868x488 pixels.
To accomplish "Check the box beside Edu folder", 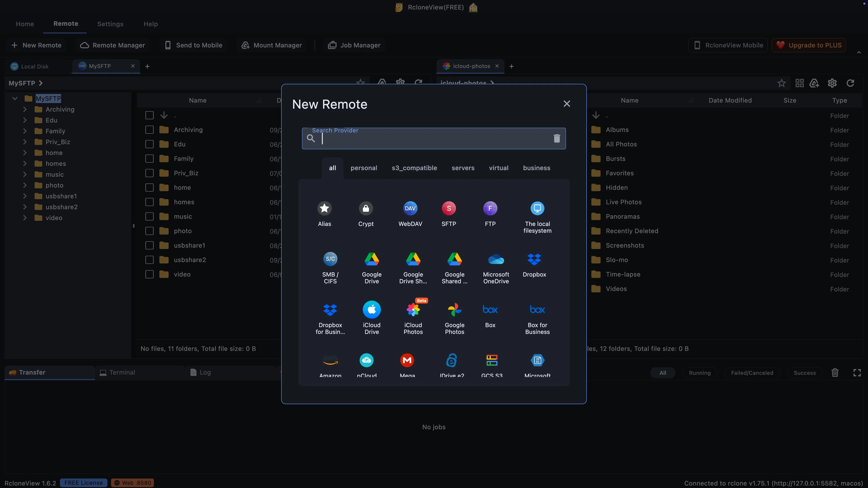I will (x=149, y=145).
